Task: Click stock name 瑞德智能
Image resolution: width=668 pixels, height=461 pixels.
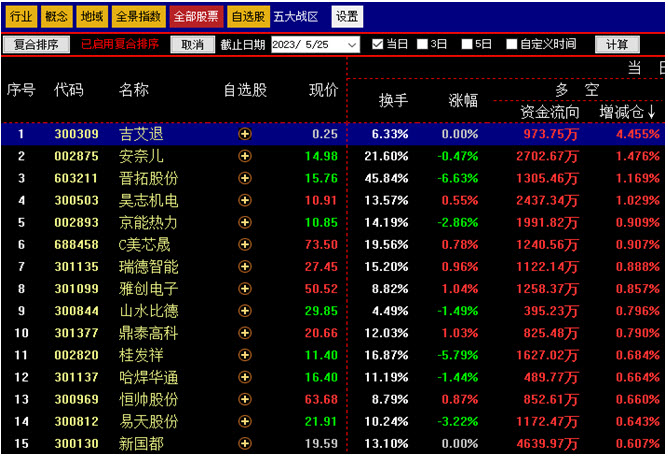Action: click(149, 267)
